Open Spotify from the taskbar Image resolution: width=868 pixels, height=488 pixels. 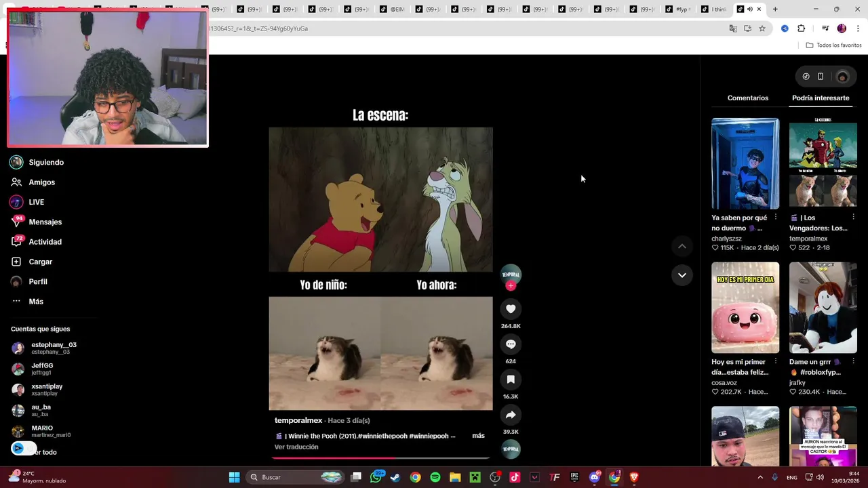tap(435, 477)
